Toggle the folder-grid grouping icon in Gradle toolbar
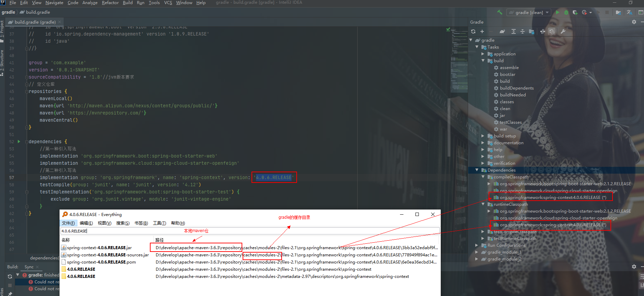 tap(531, 31)
